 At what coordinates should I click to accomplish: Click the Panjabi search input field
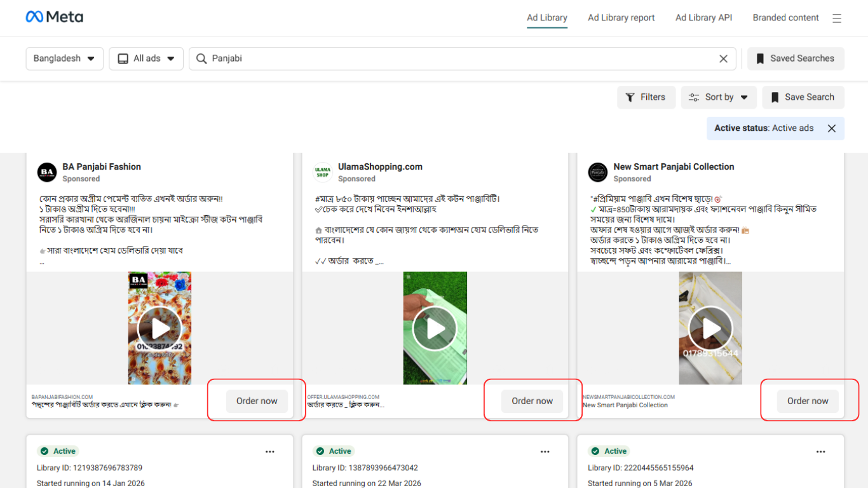[x=458, y=58]
